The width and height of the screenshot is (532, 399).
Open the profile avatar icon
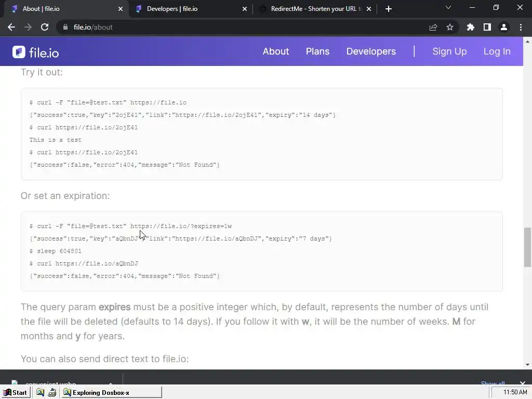[x=503, y=27]
